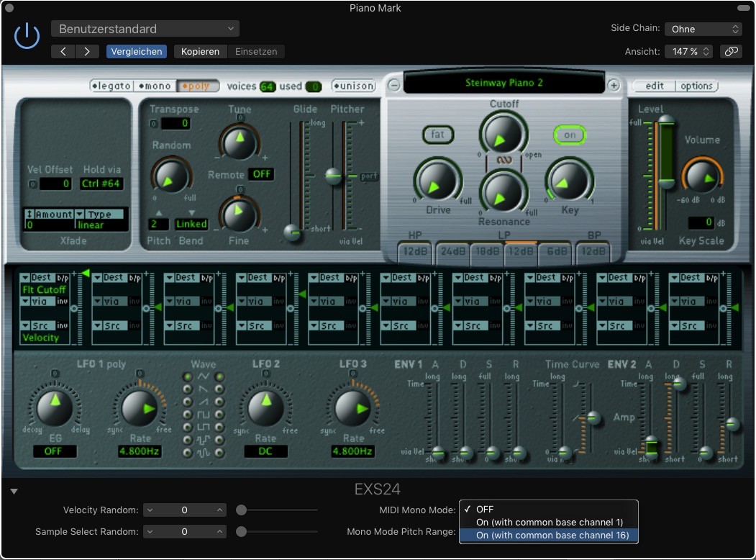Viewport: 756px width, 560px height.
Task: Open Pitch Bend Linked down menu
Action: pos(191,224)
